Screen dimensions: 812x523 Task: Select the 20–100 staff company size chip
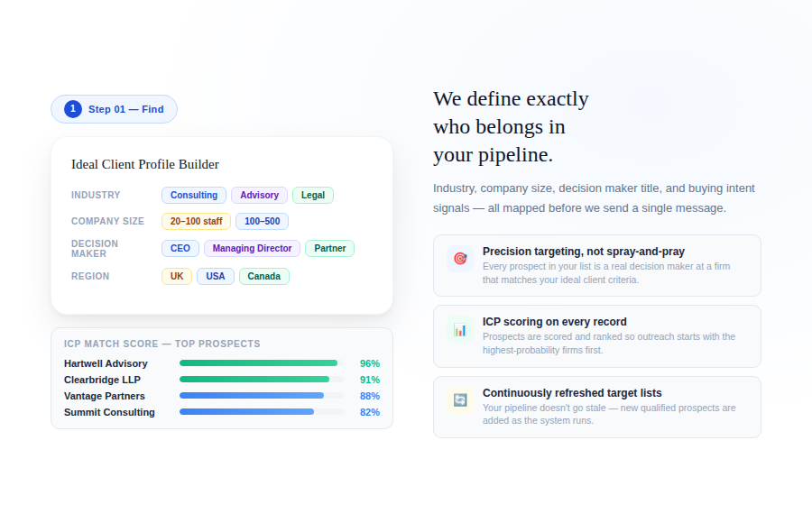pyautogui.click(x=196, y=222)
